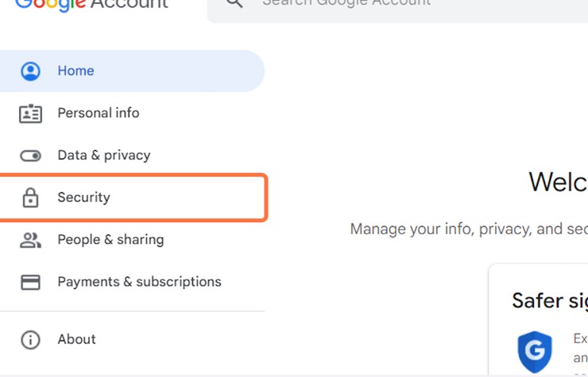Click the Security padlock icon
The width and height of the screenshot is (588, 377).
click(30, 198)
